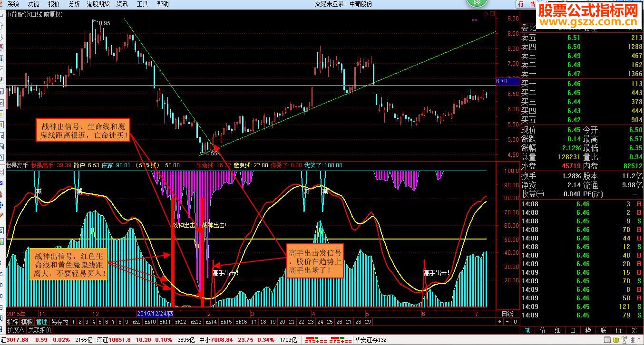644x345 pixels.
Task: Switch to the 联 linked tab
Action: [x=603, y=330]
